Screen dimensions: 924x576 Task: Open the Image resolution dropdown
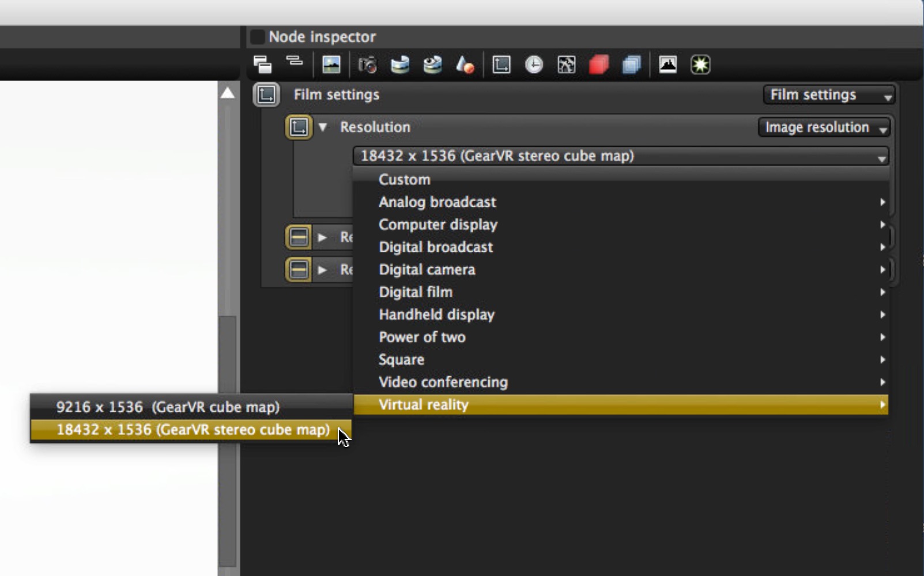pos(824,127)
